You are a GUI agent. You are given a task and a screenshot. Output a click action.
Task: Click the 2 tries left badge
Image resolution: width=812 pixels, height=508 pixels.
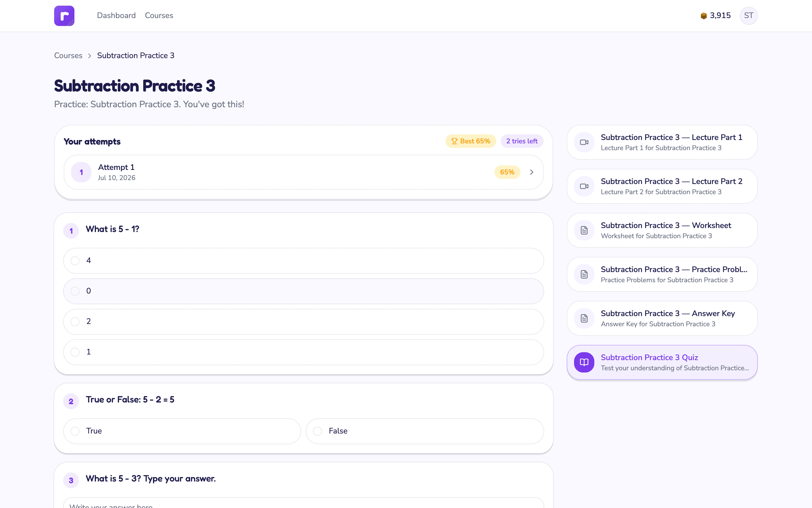(522, 141)
